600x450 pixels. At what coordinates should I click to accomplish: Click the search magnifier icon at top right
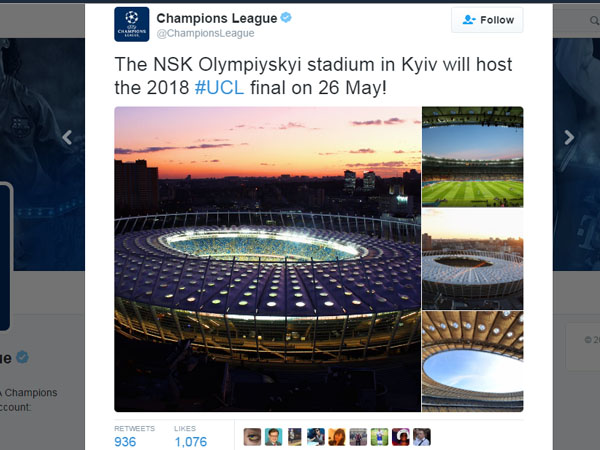click(595, 21)
